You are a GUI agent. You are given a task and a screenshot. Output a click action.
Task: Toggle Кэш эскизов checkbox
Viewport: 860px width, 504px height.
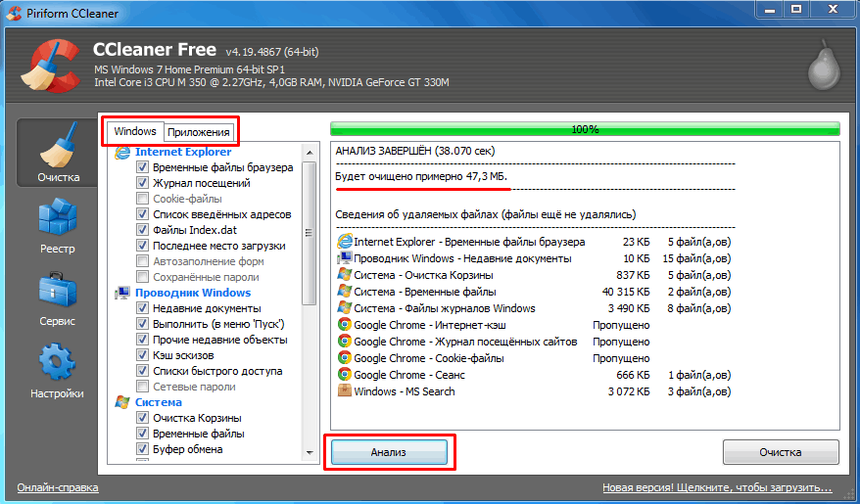tap(143, 355)
